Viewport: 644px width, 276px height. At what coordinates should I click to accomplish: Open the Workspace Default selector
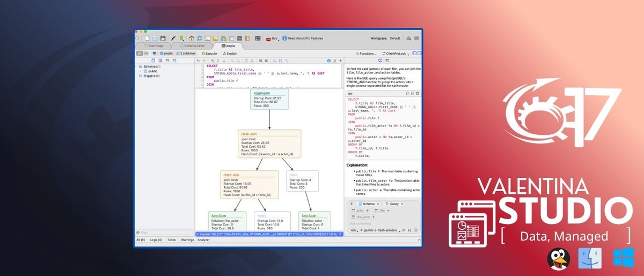(395, 38)
